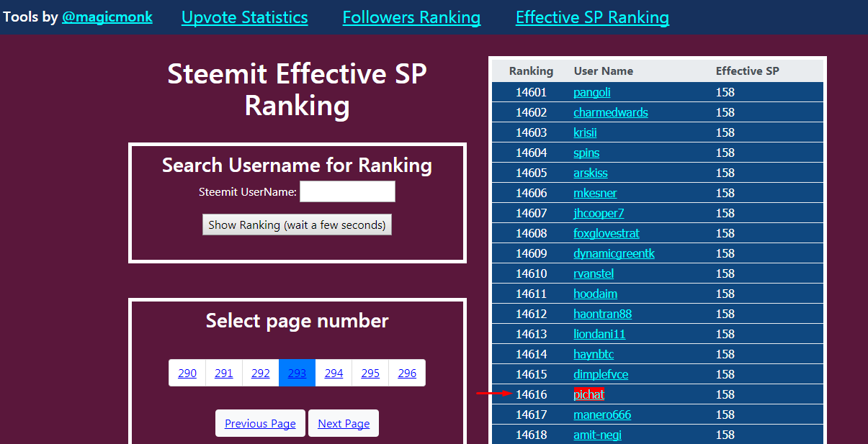
Task: Click the 158 value in amit-negi's row
Action: pyautogui.click(x=725, y=435)
